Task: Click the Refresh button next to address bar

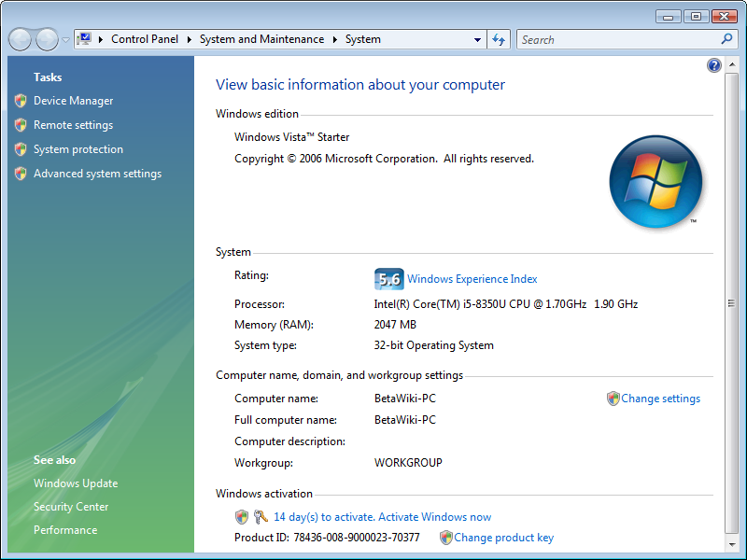Action: 499,39
